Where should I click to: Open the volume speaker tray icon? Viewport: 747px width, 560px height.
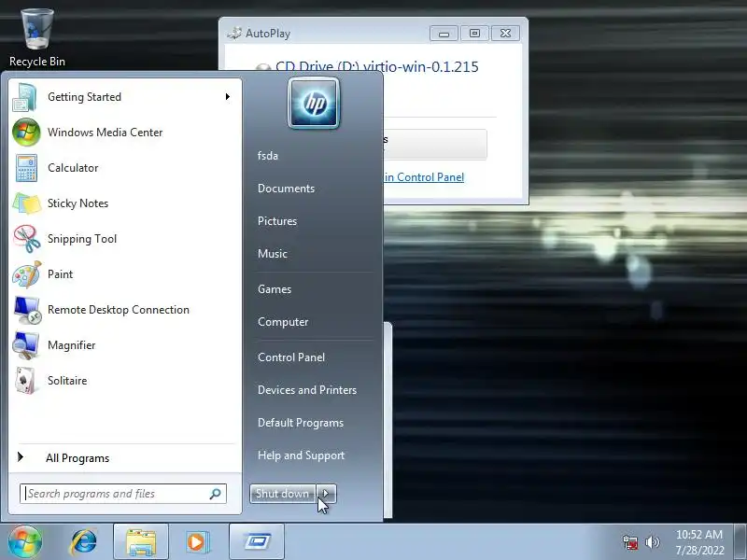coord(652,542)
